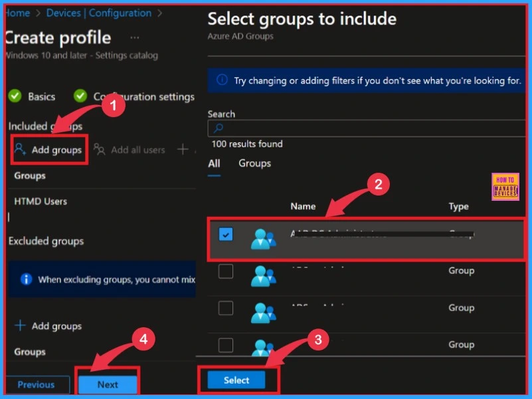Check the fourth group row checkbox
The image size is (532, 399).
point(226,345)
